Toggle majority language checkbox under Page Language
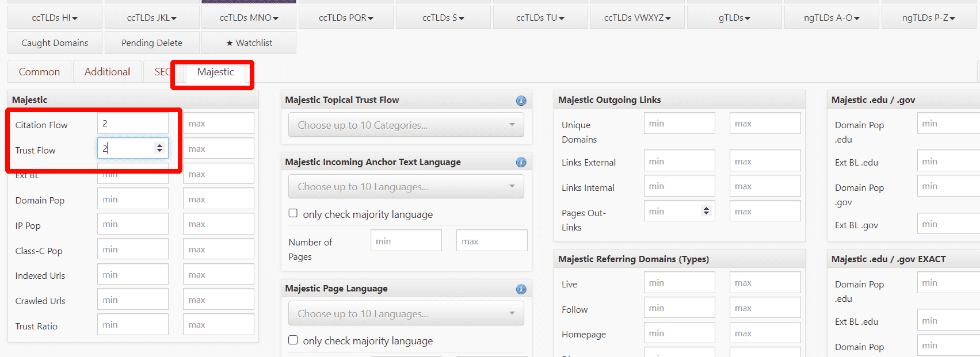This screenshot has height=357, width=980. (x=293, y=340)
